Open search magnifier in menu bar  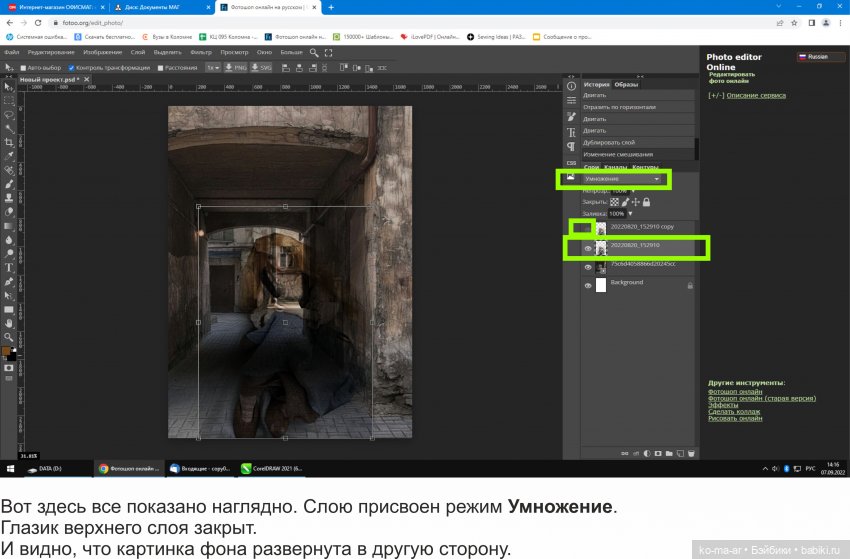pos(314,53)
